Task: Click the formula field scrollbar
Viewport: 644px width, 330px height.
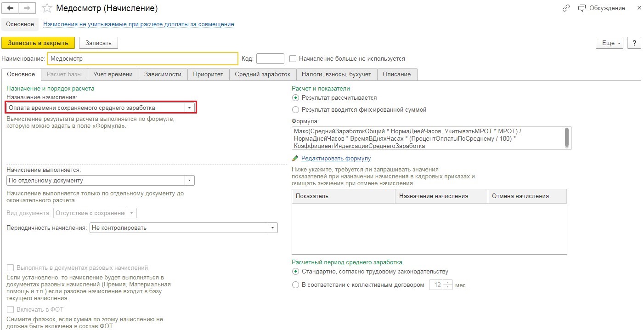Action: pyautogui.click(x=567, y=137)
